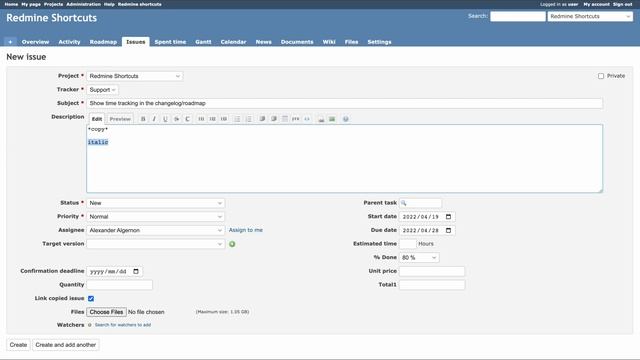The width and height of the screenshot is (640, 360).
Task: Open the Settings tab
Action: tap(379, 42)
